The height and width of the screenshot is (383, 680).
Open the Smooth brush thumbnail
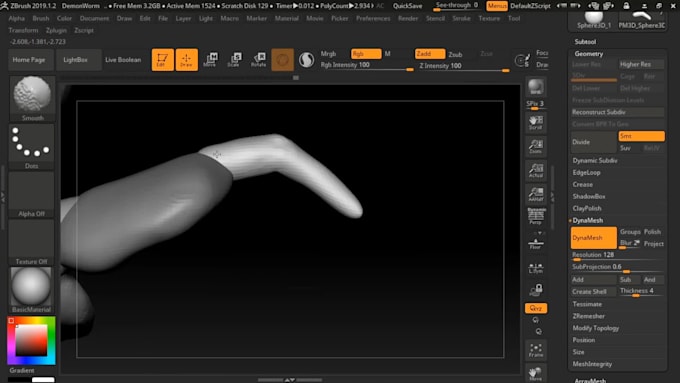[x=32, y=98]
